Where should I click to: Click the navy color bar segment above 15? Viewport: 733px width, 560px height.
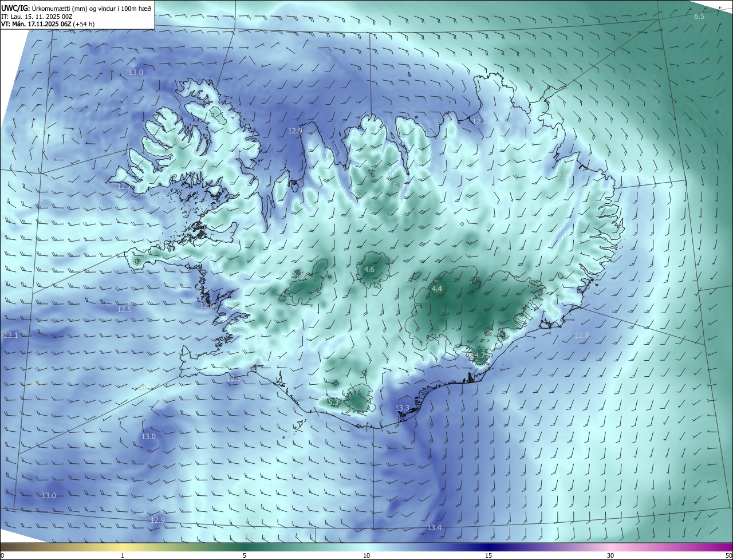488,547
